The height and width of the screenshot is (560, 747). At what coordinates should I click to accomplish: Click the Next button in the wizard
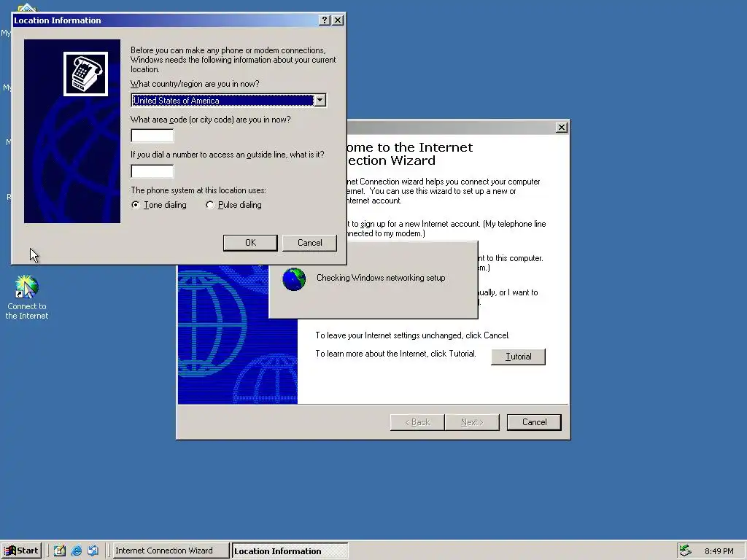(472, 422)
